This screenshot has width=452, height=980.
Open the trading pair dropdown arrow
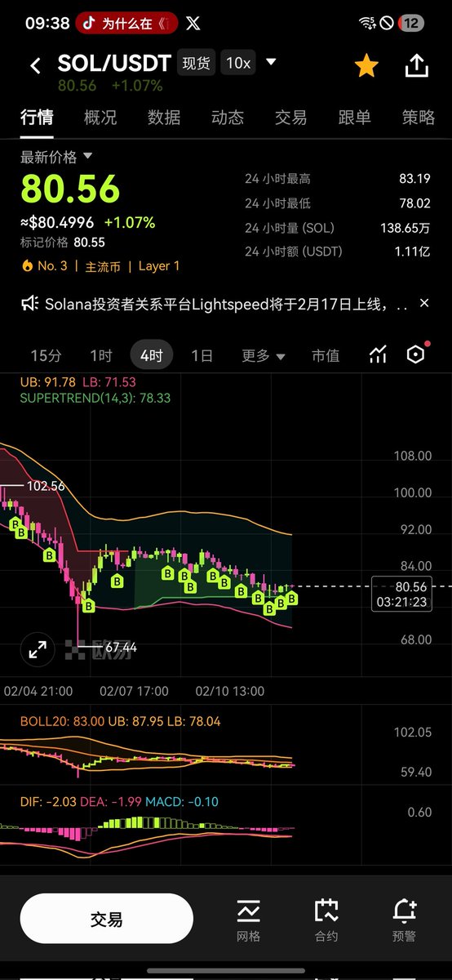(271, 62)
